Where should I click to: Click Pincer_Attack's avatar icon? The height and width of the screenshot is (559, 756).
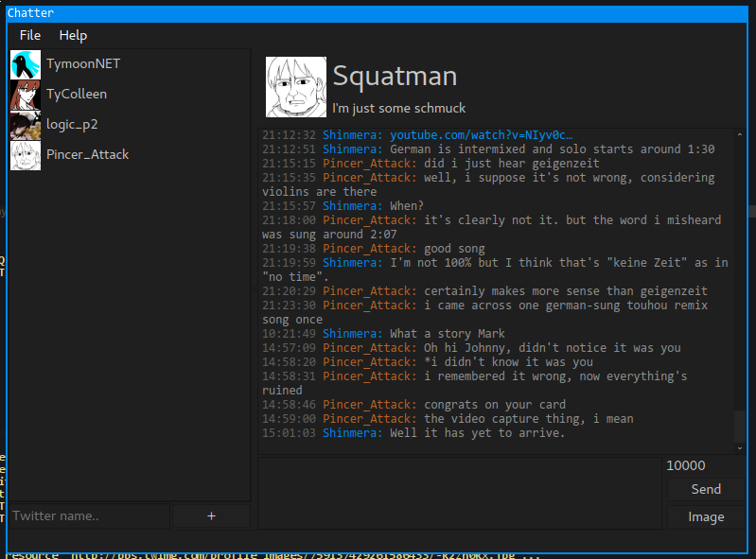[x=25, y=155]
